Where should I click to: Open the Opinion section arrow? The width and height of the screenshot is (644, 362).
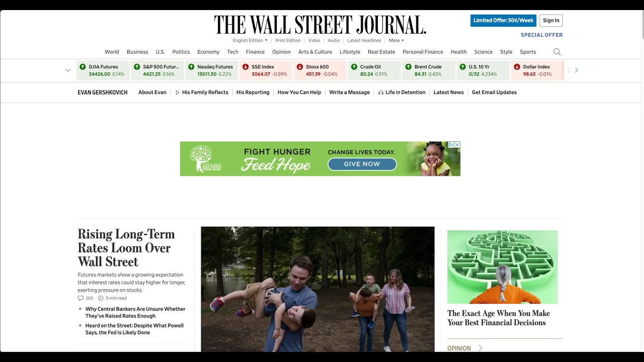click(x=480, y=348)
